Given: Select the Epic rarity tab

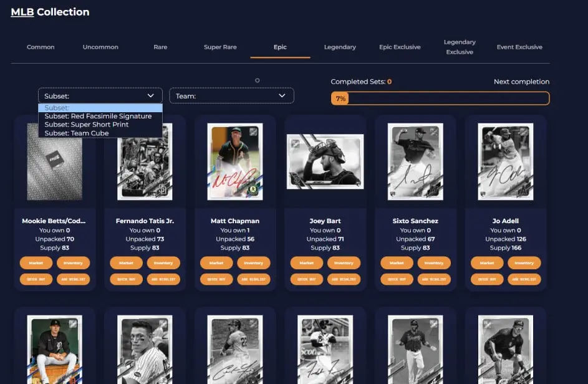Looking at the screenshot, I should tap(280, 47).
